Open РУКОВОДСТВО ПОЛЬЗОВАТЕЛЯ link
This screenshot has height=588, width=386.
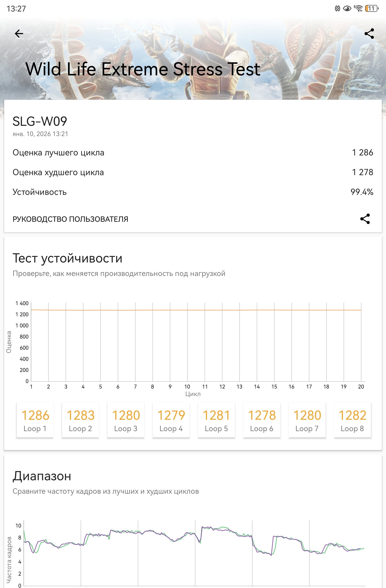click(x=70, y=219)
